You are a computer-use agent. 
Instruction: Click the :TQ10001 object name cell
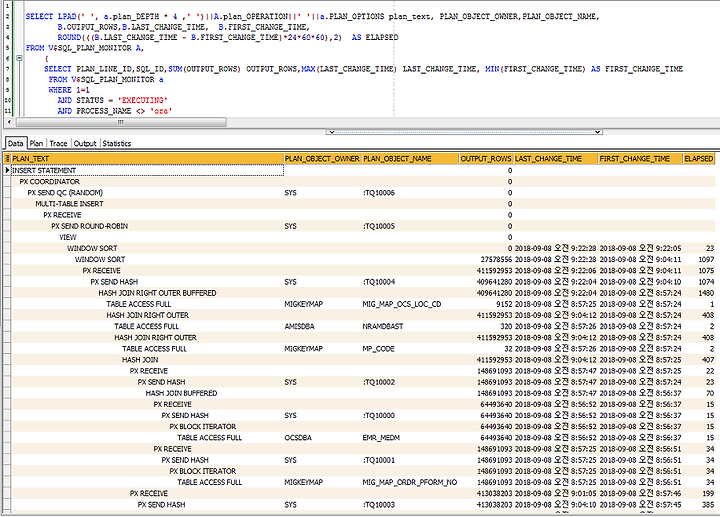(x=411, y=460)
